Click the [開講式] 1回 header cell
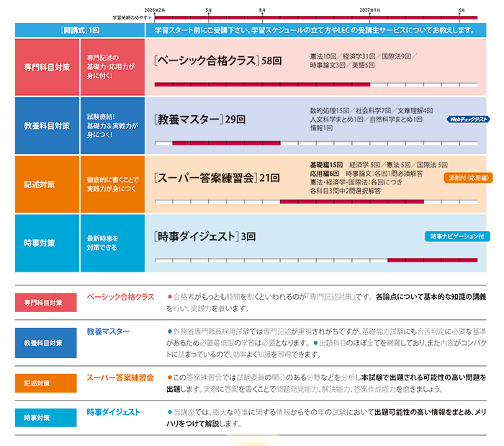The width and height of the screenshot is (504, 446). point(80,30)
